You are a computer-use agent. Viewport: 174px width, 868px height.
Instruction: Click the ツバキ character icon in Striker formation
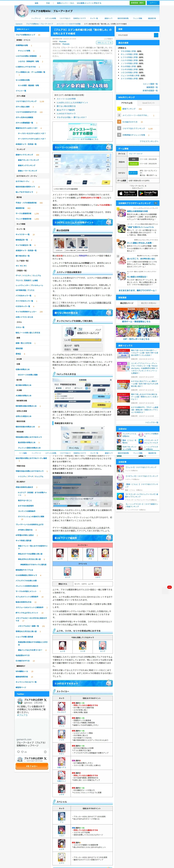(75, 553)
